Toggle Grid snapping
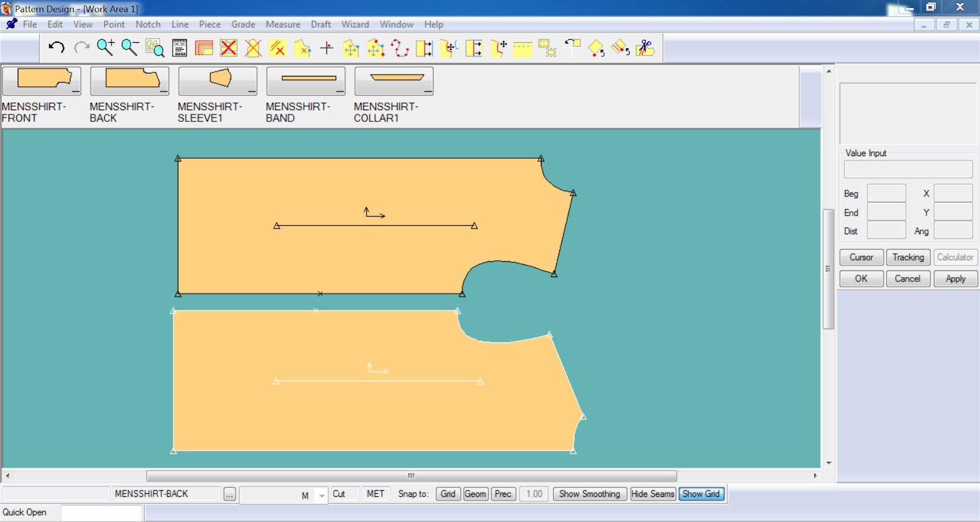This screenshot has height=522, width=980. coord(448,494)
